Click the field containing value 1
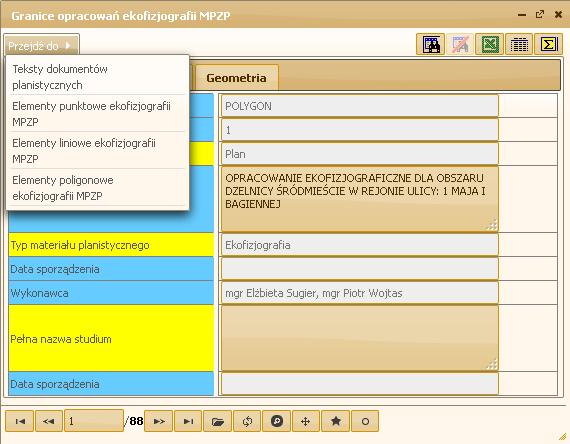This screenshot has width=570, height=444. (360, 130)
